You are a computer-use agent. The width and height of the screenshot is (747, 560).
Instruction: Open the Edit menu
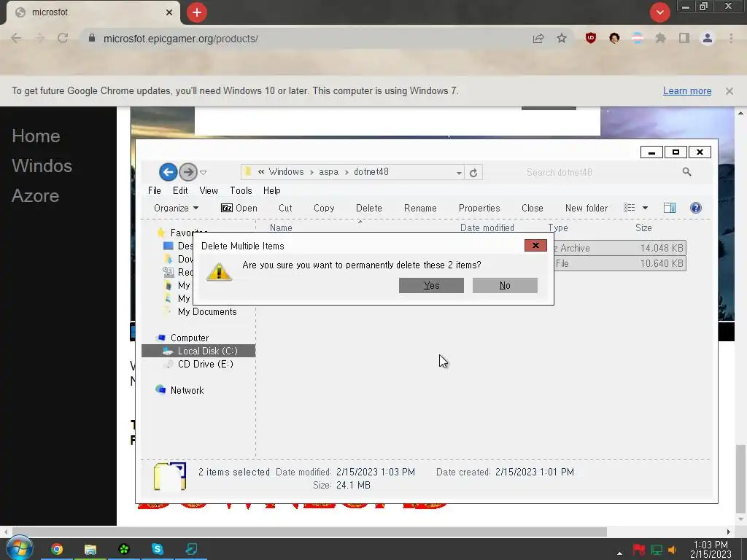click(180, 190)
